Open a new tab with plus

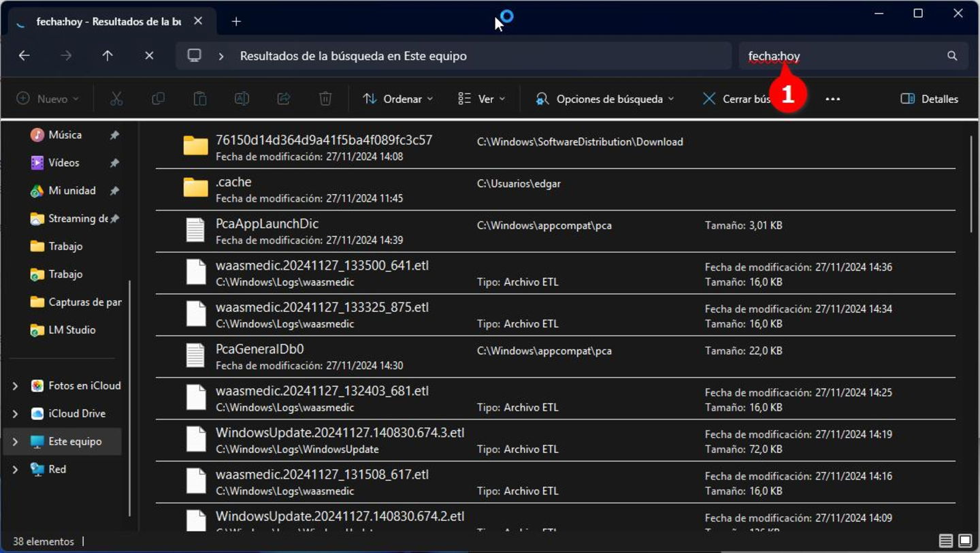236,21
